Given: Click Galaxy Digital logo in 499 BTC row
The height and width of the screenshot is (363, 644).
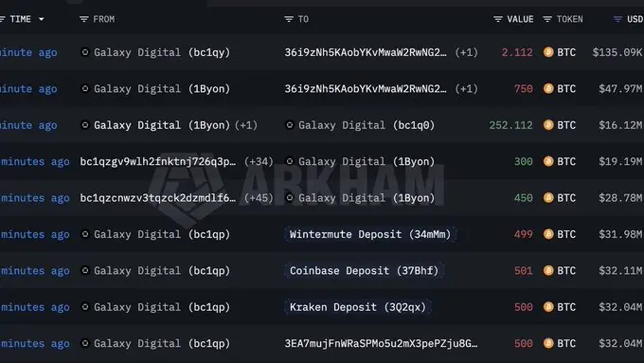Looking at the screenshot, I should (x=85, y=234).
